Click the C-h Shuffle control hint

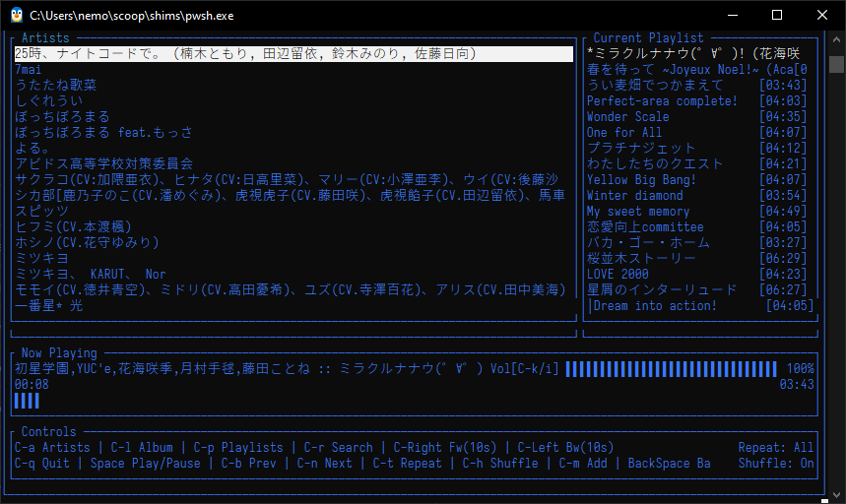[x=500, y=464]
